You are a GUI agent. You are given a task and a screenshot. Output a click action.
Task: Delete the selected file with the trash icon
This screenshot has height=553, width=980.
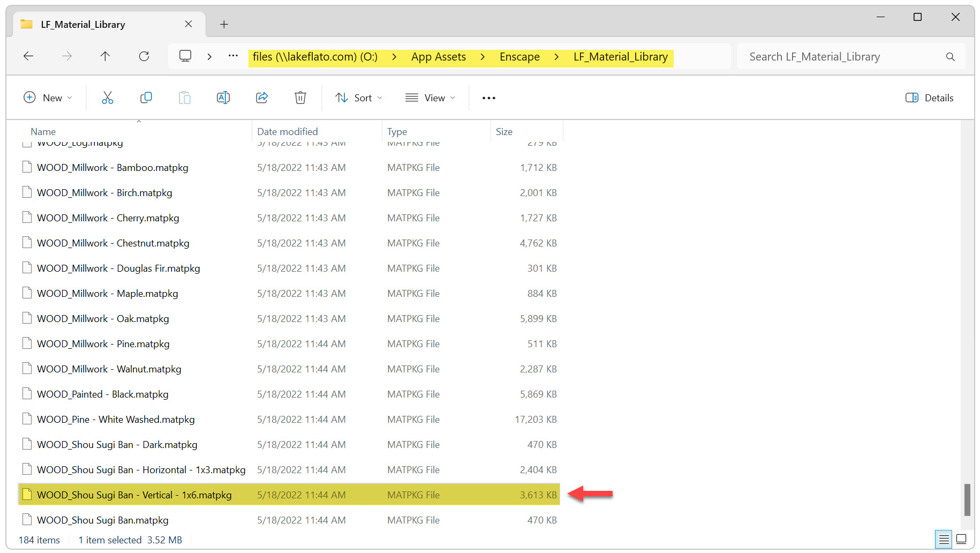(300, 98)
